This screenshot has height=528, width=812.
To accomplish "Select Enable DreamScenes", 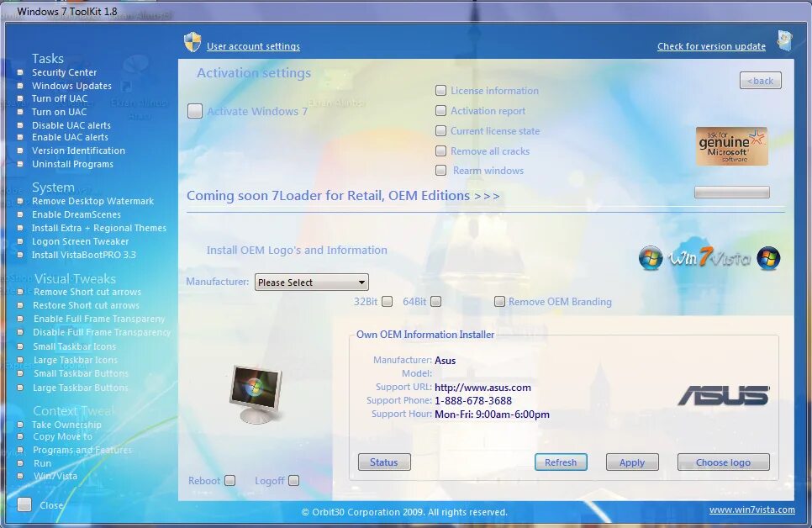I will (x=76, y=214).
